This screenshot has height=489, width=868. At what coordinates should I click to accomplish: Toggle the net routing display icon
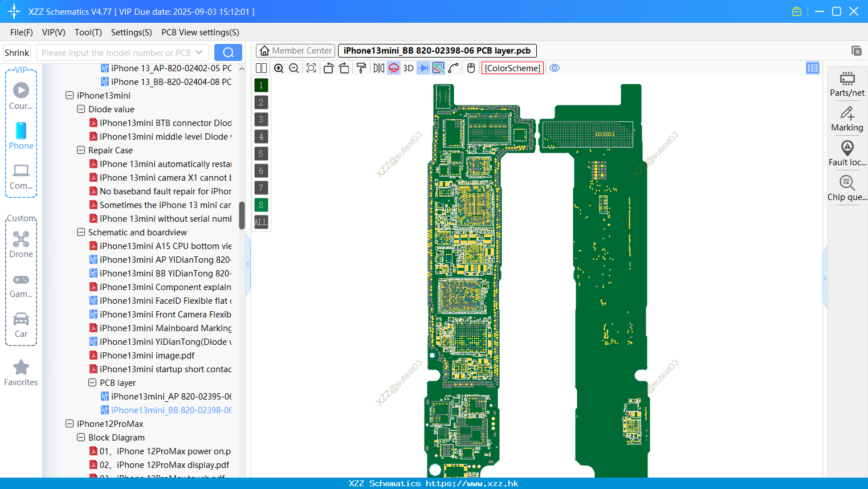point(438,68)
